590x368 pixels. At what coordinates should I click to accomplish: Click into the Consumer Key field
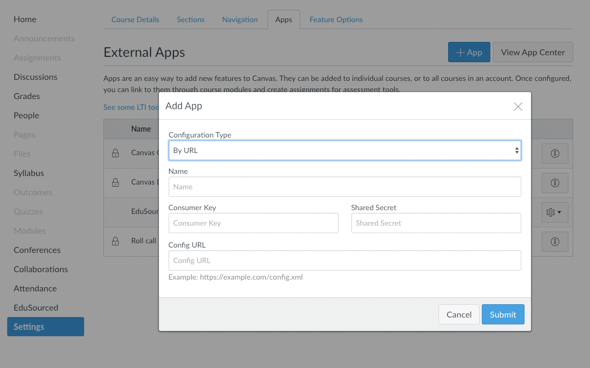click(x=253, y=223)
